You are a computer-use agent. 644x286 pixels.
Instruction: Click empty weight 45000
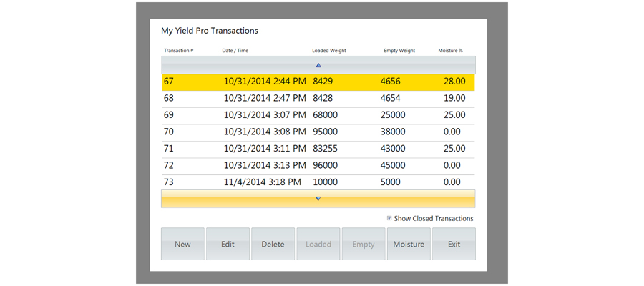393,165
